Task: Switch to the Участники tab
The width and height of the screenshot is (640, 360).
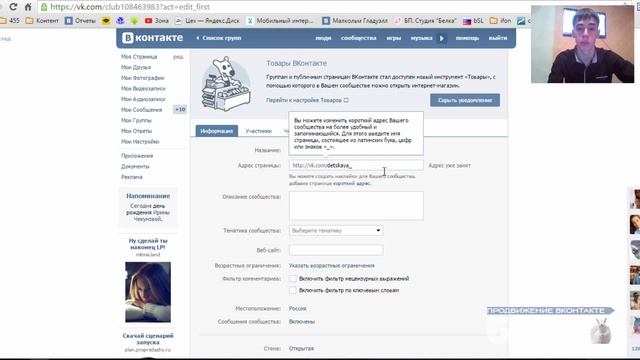Action: [258, 131]
